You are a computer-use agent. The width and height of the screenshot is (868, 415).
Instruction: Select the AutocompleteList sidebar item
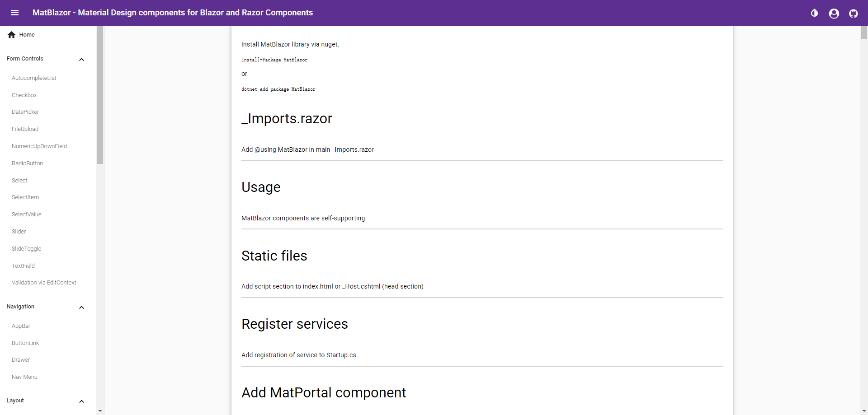click(x=34, y=78)
